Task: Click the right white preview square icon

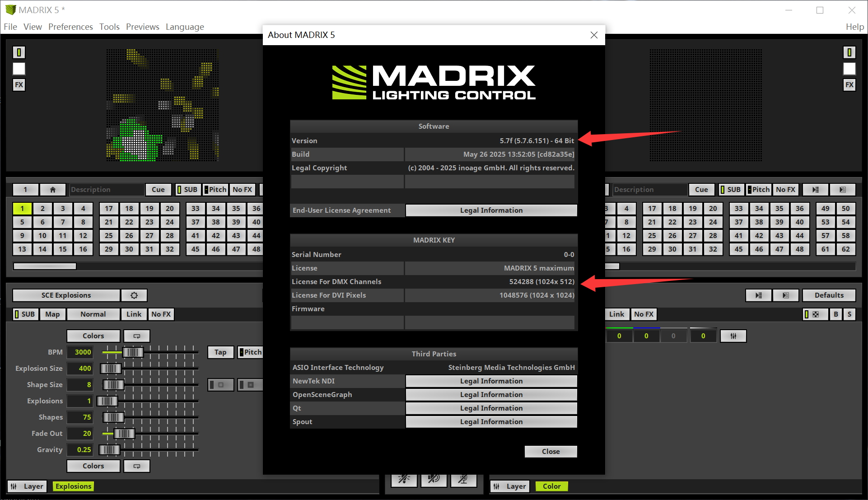Action: (849, 69)
